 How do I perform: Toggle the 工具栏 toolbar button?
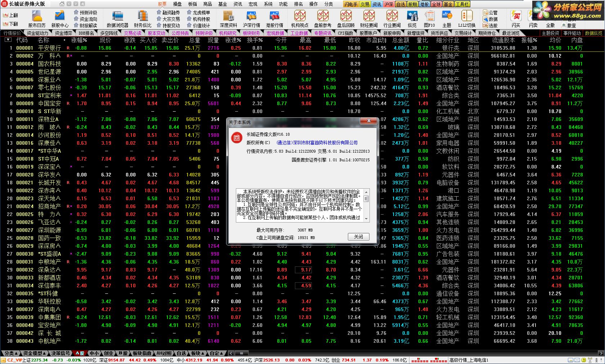462,4
